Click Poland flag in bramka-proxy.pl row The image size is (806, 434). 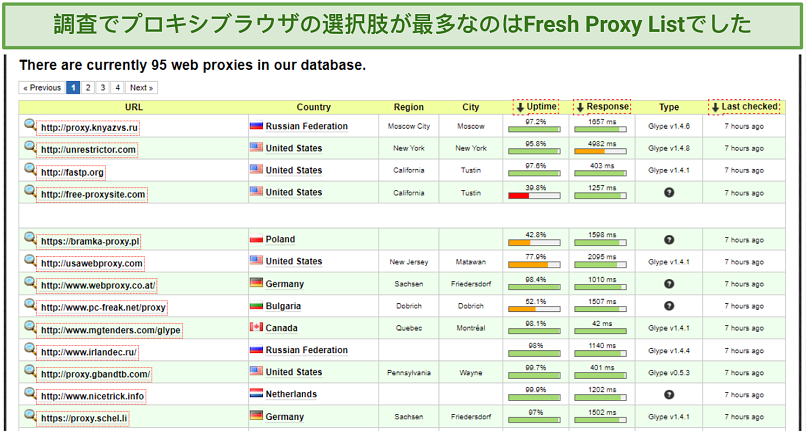click(x=256, y=239)
